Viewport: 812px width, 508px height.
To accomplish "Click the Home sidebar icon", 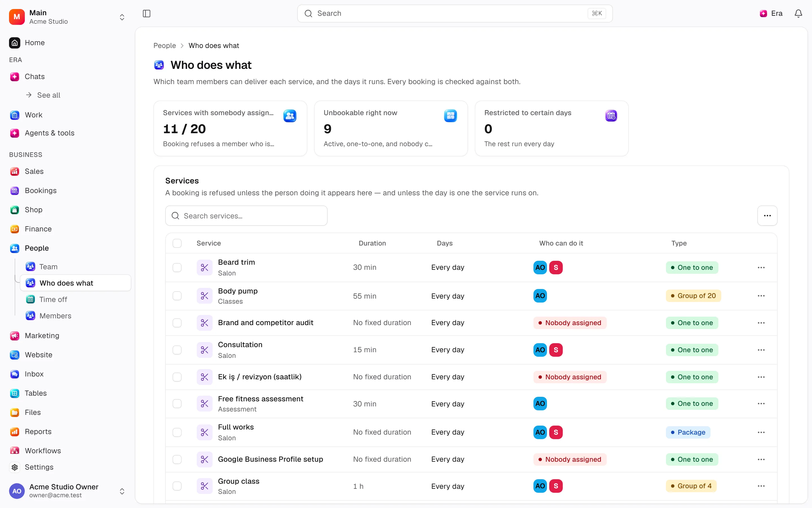I will pyautogui.click(x=14, y=43).
